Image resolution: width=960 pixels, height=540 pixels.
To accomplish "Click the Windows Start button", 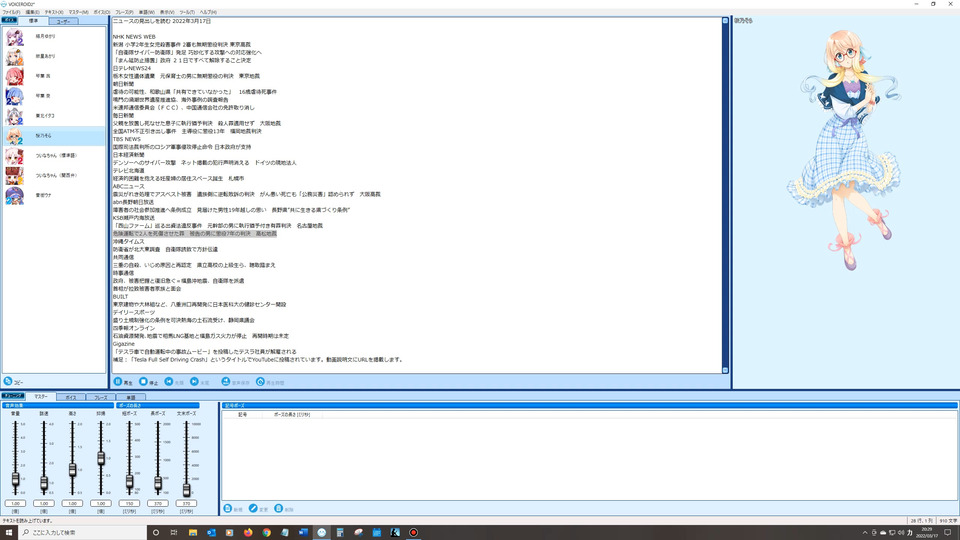I will (9, 533).
